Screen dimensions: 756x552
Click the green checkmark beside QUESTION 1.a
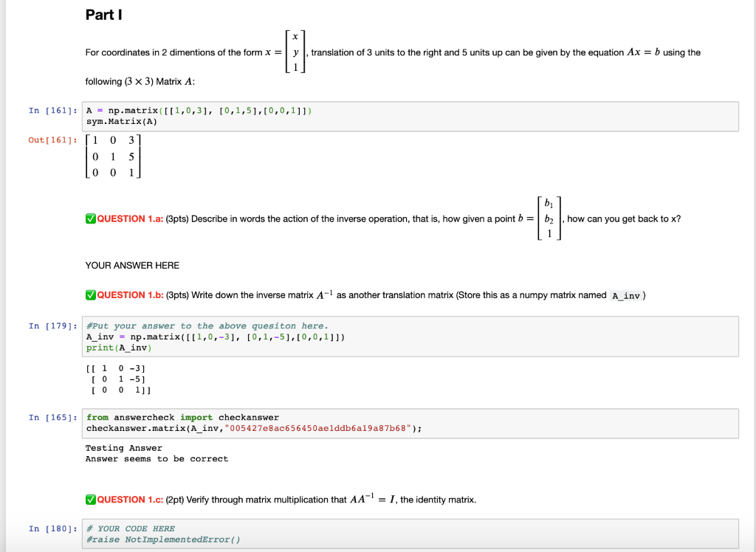click(x=90, y=218)
